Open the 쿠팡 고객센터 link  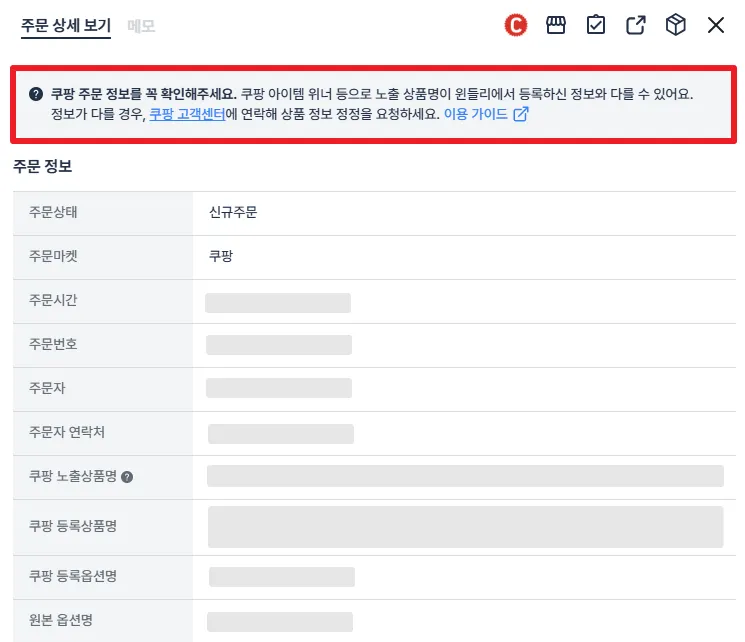pyautogui.click(x=187, y=114)
